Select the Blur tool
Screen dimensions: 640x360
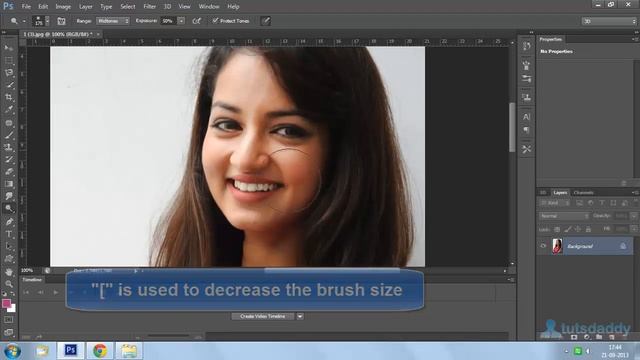[x=9, y=196]
